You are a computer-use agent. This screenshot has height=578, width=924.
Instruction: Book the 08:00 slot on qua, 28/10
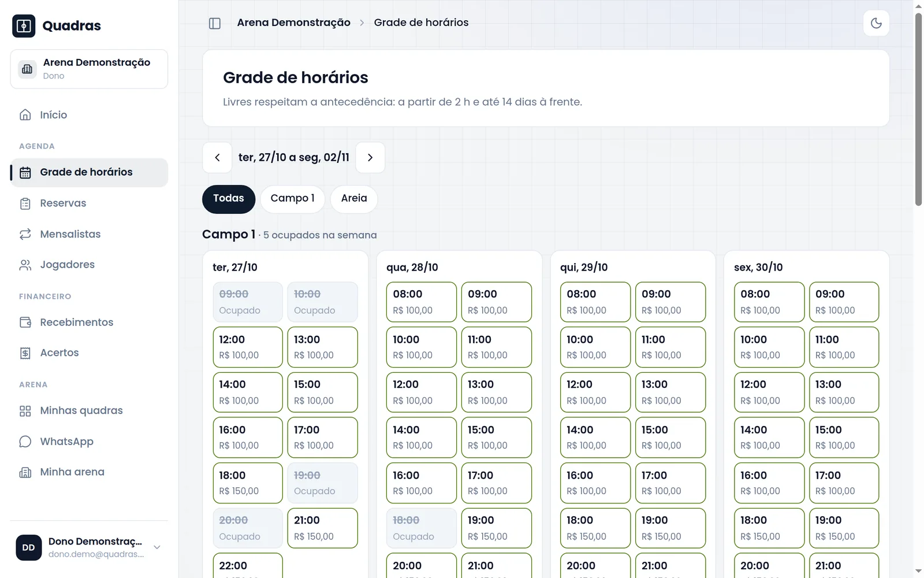click(422, 302)
